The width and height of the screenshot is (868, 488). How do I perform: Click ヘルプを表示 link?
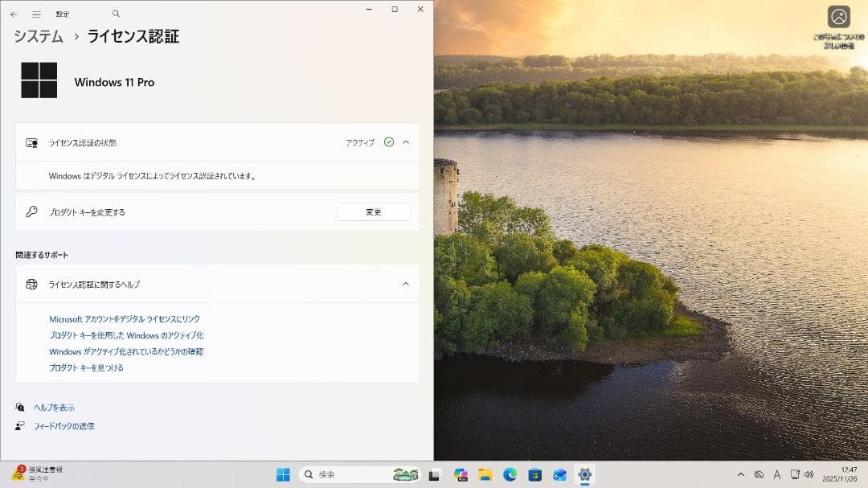[x=54, y=408]
